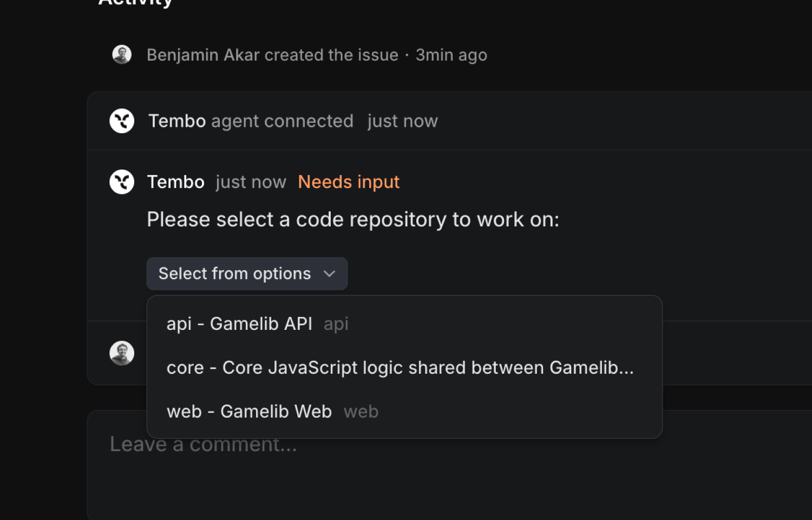Click the Tembo icon in 'agent connected' row

point(122,121)
